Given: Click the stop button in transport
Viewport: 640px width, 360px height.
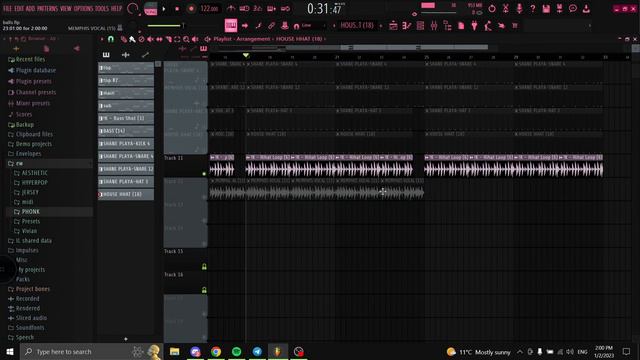Looking at the screenshot, I should coord(177,9).
